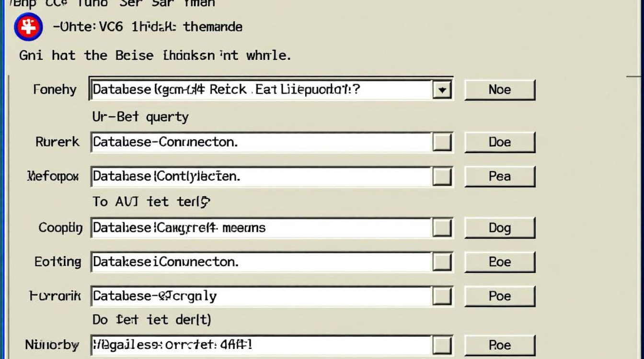Focus the Meforpox text field
The image size is (644, 359).
pos(261,177)
